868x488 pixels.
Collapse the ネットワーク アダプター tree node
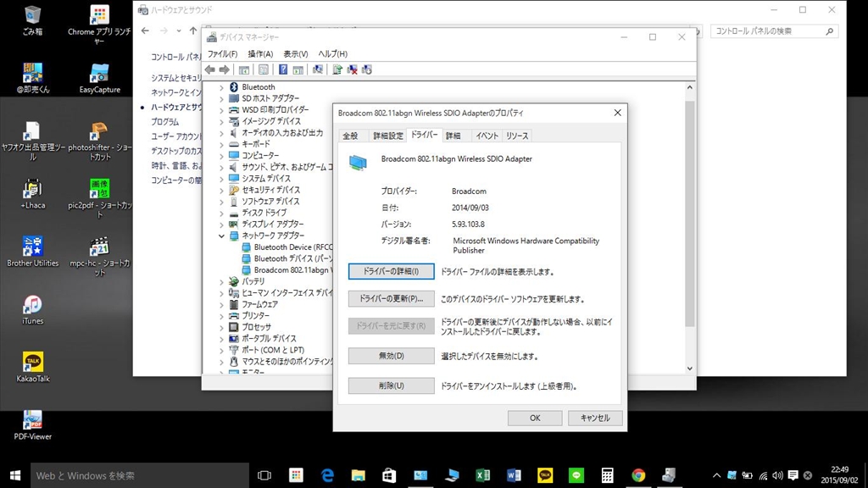pos(222,236)
